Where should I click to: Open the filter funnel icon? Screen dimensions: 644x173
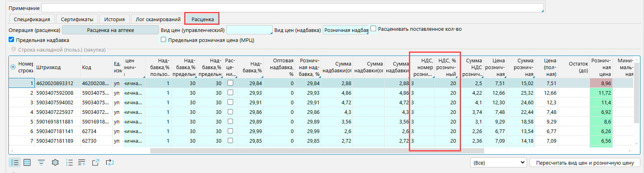click(x=41, y=163)
